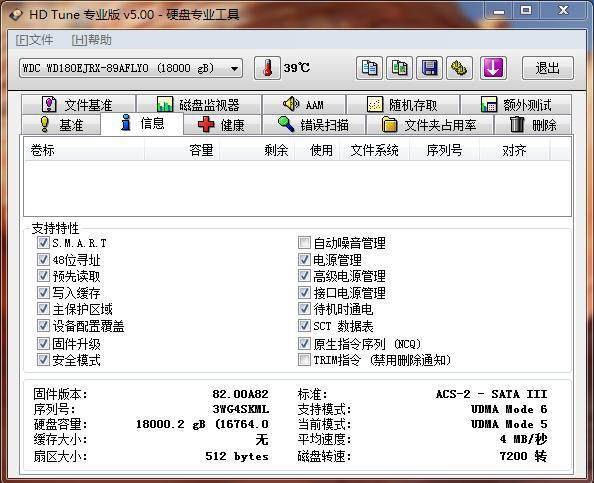Toggle the 电源管理 checkbox
The image size is (594, 483).
pyautogui.click(x=304, y=259)
